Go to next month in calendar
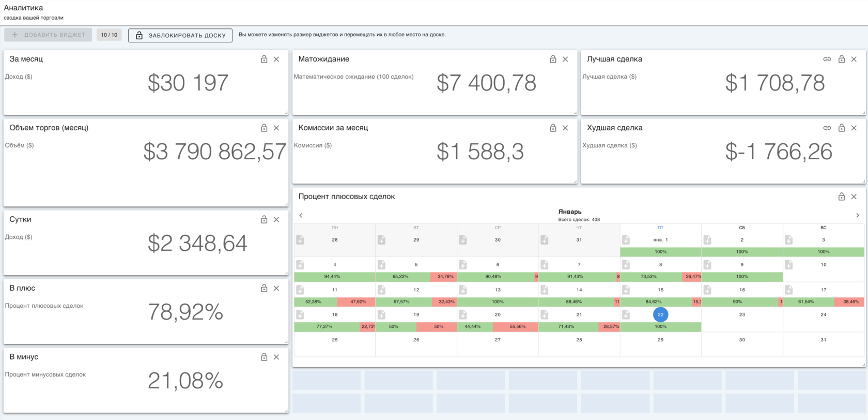This screenshot has width=868, height=420. coord(858,215)
